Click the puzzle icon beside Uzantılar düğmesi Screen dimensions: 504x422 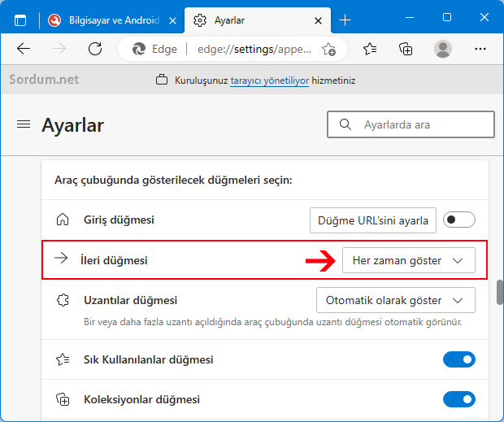click(63, 300)
